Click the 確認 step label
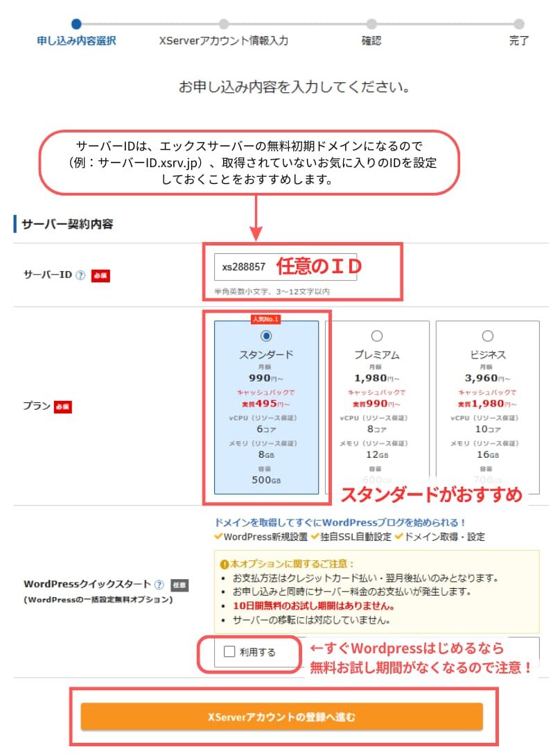This screenshot has width=553, height=756. 371,40
